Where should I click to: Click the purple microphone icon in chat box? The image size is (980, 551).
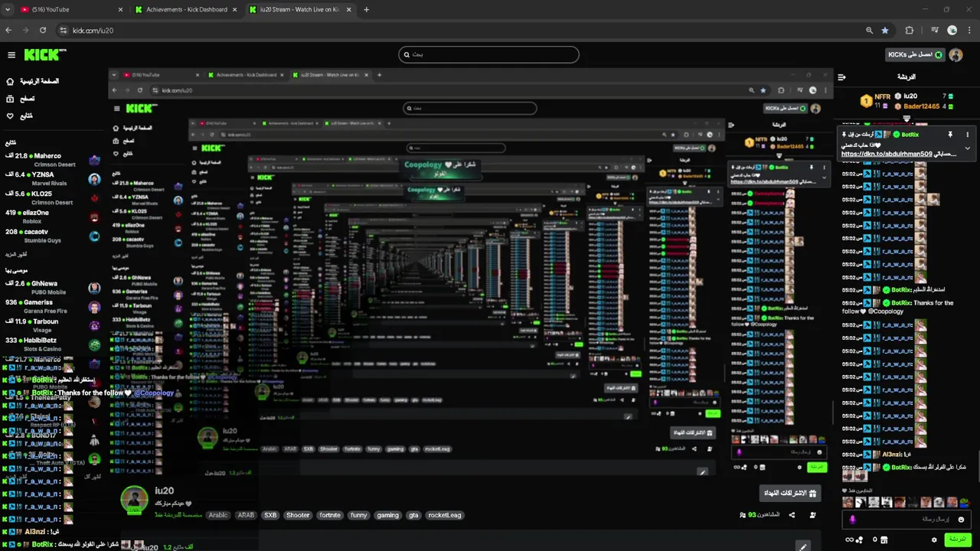click(852, 519)
